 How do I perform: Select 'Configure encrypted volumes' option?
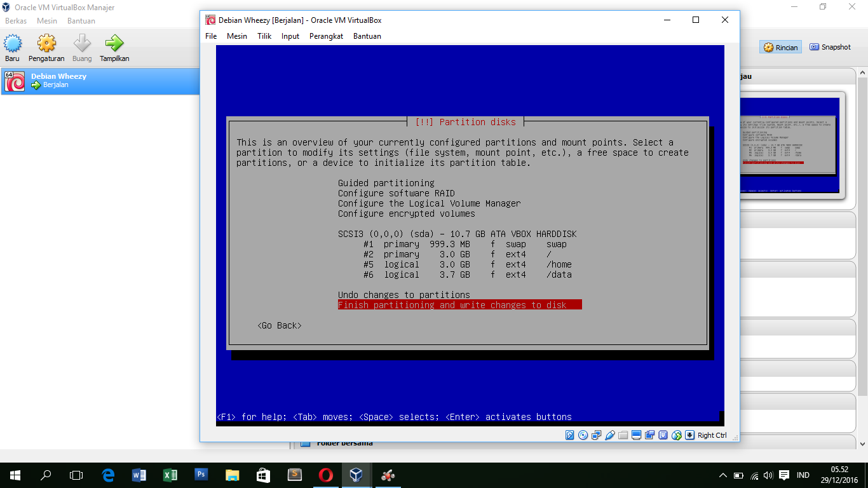pos(407,213)
